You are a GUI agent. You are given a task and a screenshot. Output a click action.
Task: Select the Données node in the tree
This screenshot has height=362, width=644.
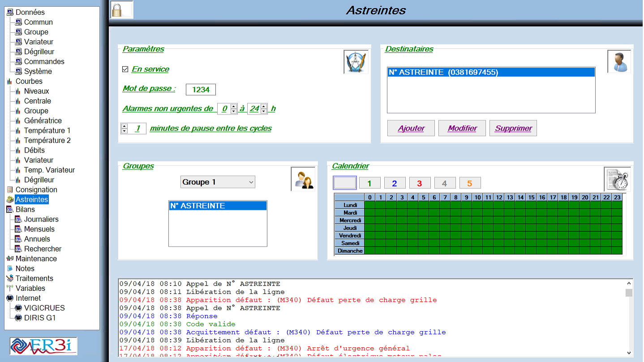click(x=30, y=12)
